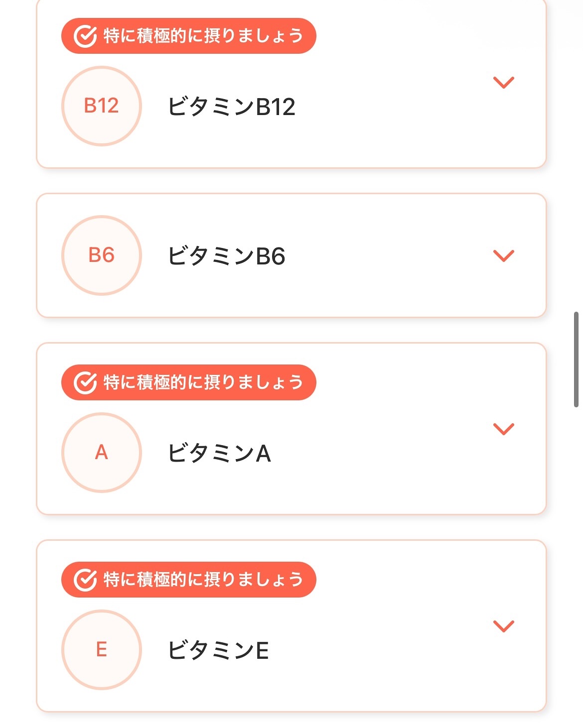
Task: Click the vitamin E circle icon
Action: (x=102, y=650)
